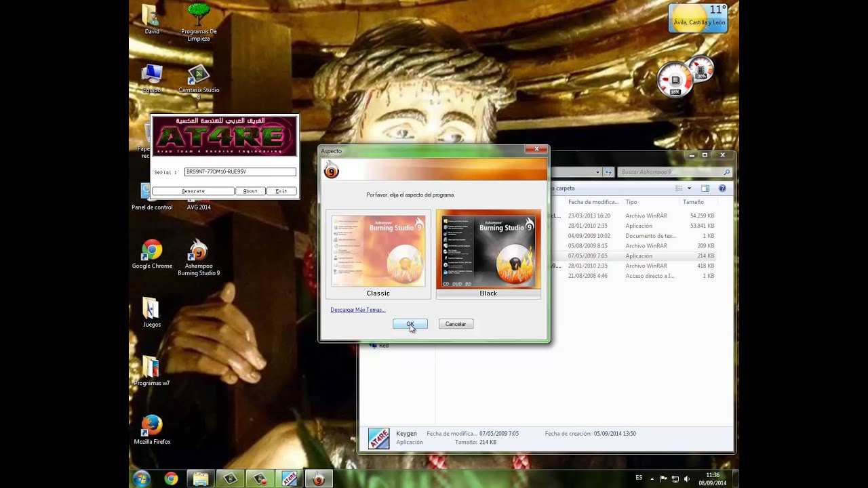Image resolution: width=868 pixels, height=488 pixels.
Task: Select Ashampoo Burning Studio 9 taskbar button
Action: point(318,479)
